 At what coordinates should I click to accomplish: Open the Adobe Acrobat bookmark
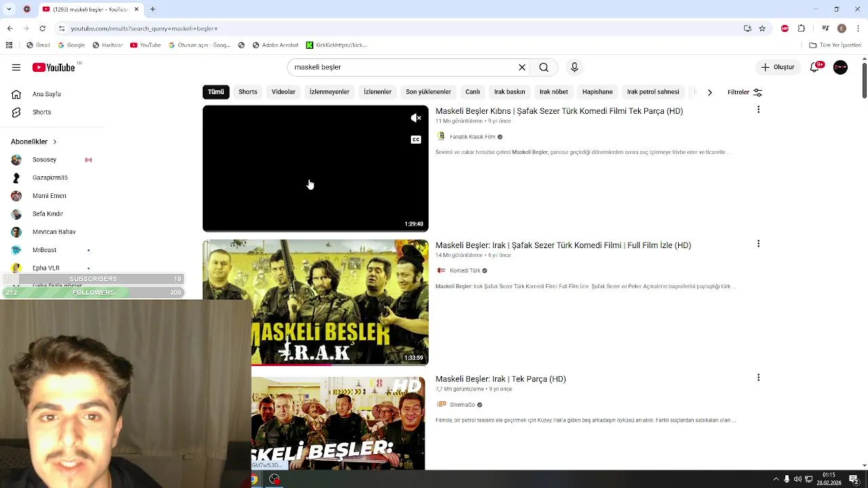coord(275,45)
